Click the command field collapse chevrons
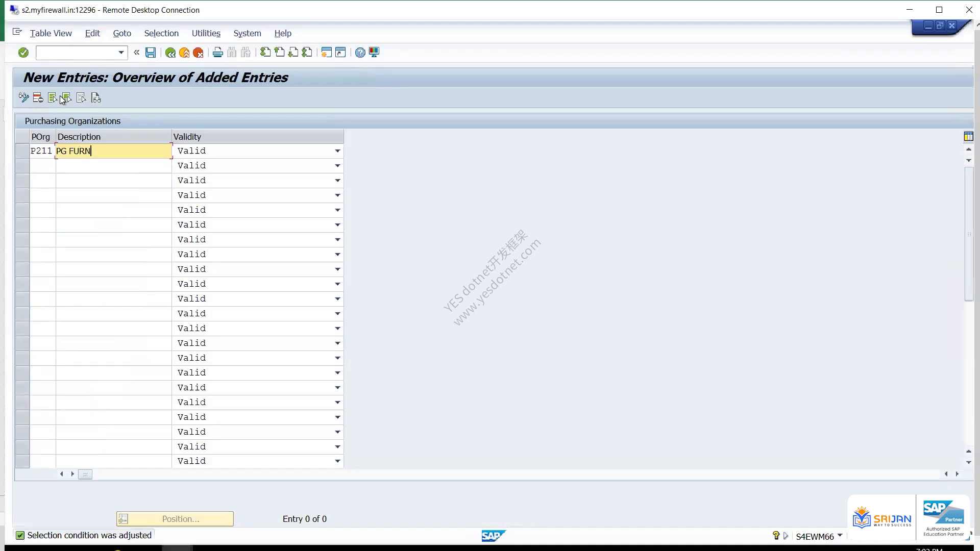This screenshot has height=551, width=980. coord(136,52)
